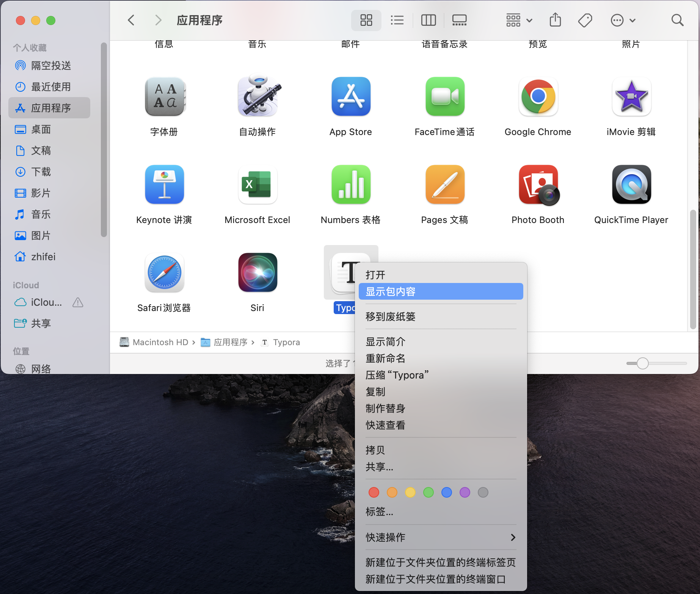
Task: Select the App Store icon
Action: [x=351, y=96]
